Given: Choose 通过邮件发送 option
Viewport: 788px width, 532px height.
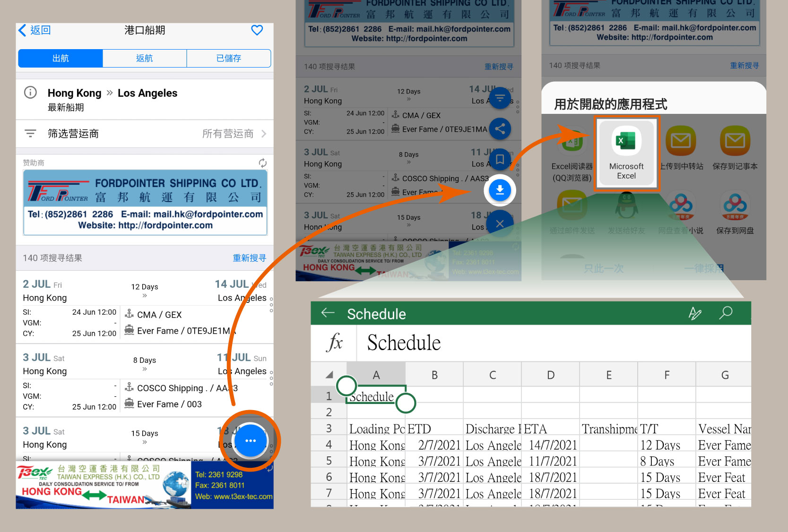Looking at the screenshot, I should [572, 213].
